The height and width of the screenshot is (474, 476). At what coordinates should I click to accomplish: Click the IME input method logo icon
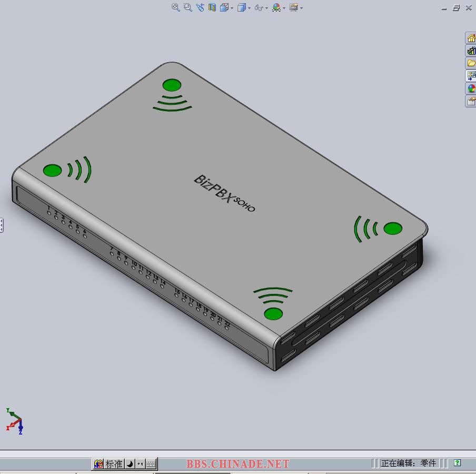(x=98, y=463)
